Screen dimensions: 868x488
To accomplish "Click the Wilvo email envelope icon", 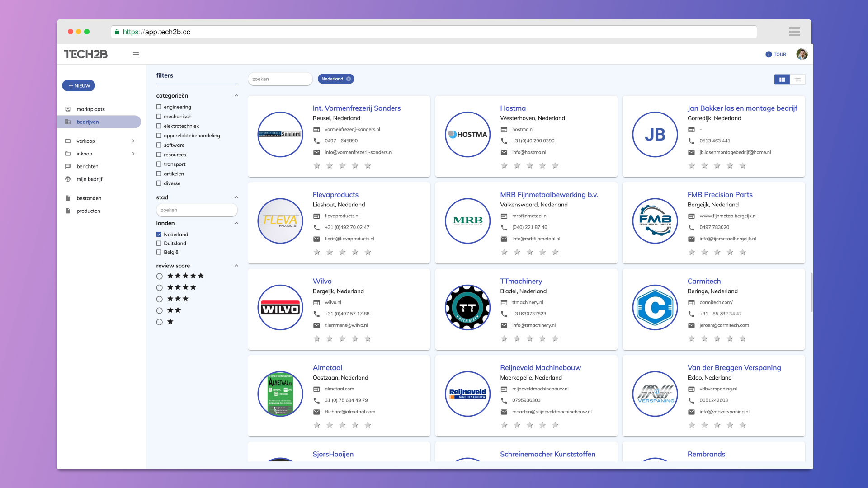I will tap(316, 325).
